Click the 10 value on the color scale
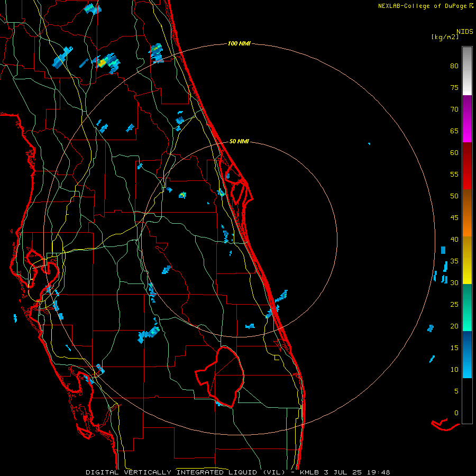Viewport: 476px width, 476px height. click(454, 370)
